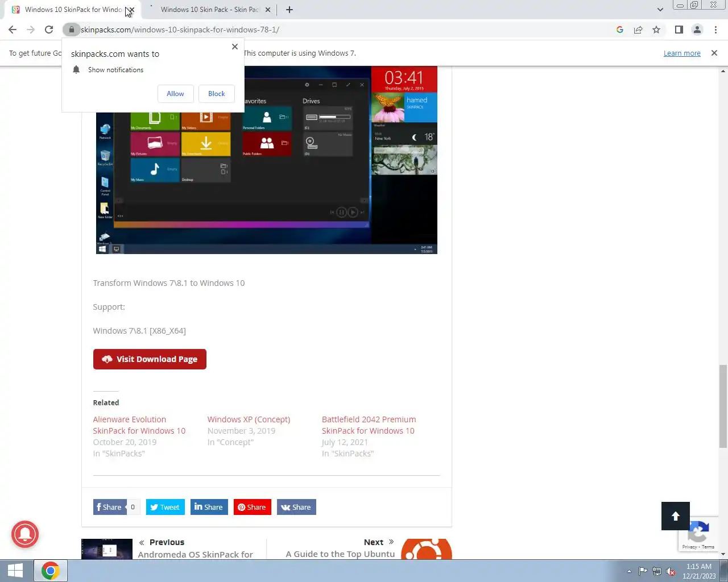Viewport: 728px width, 582px height.
Task: Click the scroll-to-top arrow button
Action: (x=676, y=516)
